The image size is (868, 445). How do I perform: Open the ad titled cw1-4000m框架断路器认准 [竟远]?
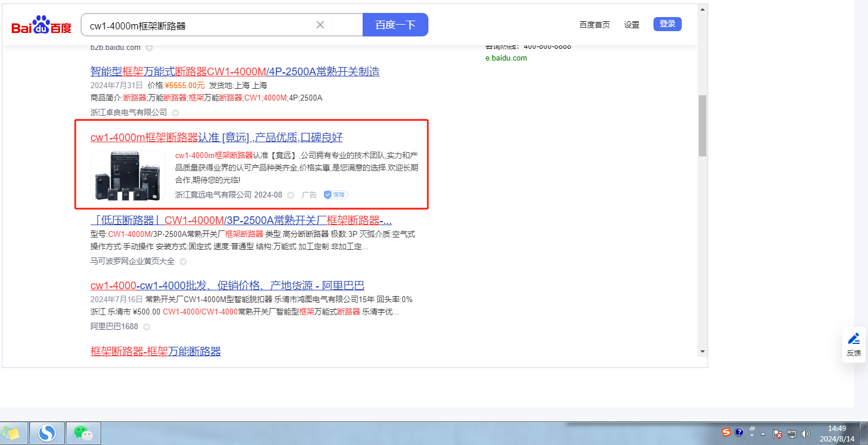216,138
